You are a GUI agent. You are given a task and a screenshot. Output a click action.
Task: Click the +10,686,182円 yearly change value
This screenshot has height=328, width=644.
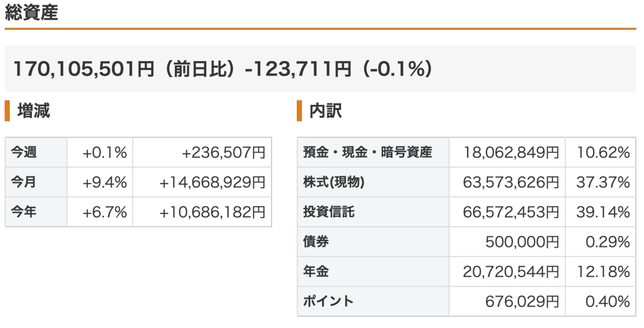tap(213, 212)
